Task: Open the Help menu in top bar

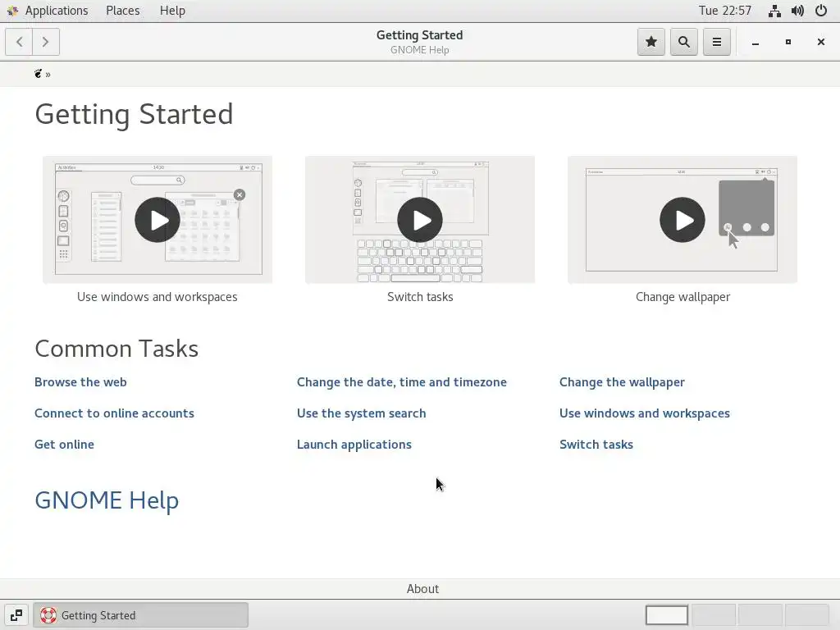Action: [172, 11]
